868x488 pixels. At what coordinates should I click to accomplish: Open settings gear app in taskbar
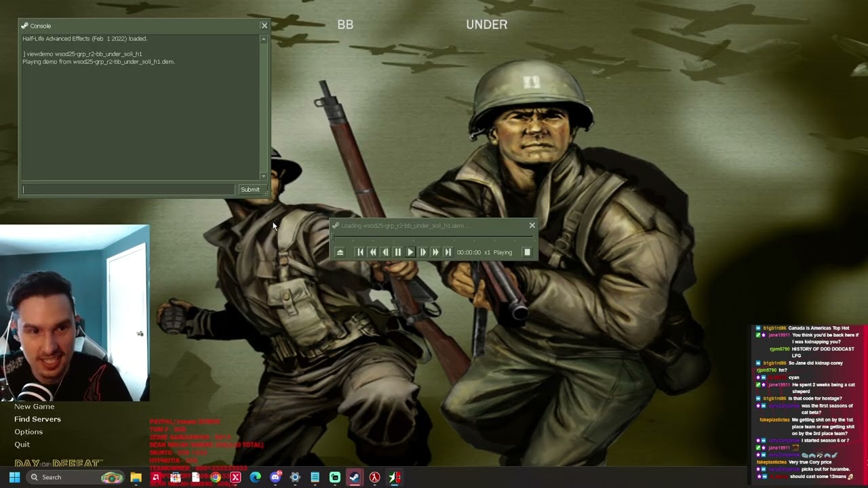pyautogui.click(x=295, y=477)
